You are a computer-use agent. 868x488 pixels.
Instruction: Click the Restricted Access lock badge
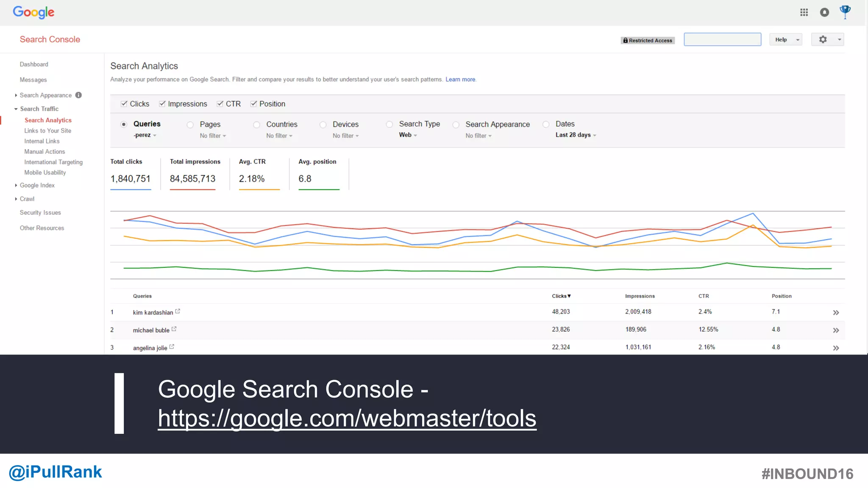point(648,40)
